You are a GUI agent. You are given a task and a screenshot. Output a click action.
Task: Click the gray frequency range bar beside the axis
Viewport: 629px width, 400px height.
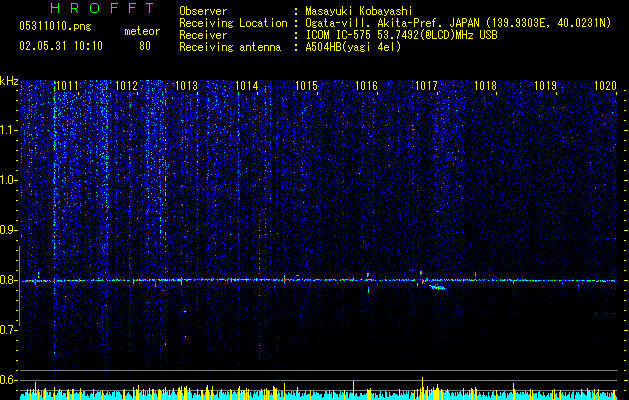[20, 286]
